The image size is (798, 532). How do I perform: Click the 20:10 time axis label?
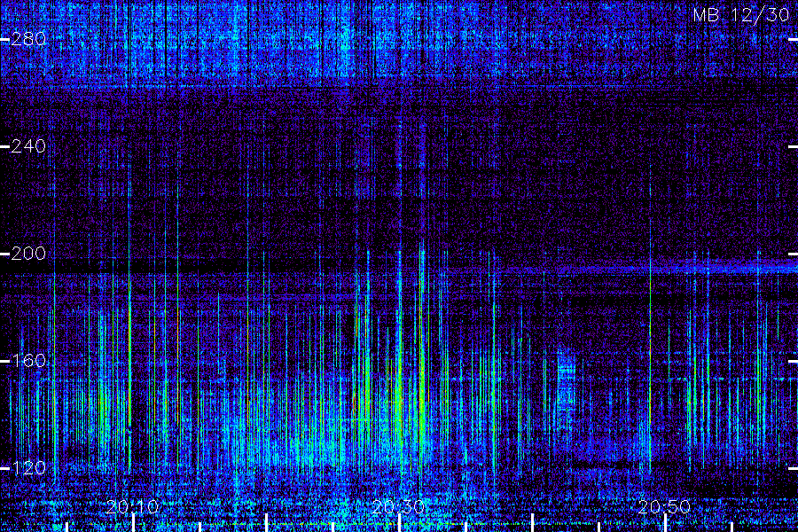(x=133, y=507)
